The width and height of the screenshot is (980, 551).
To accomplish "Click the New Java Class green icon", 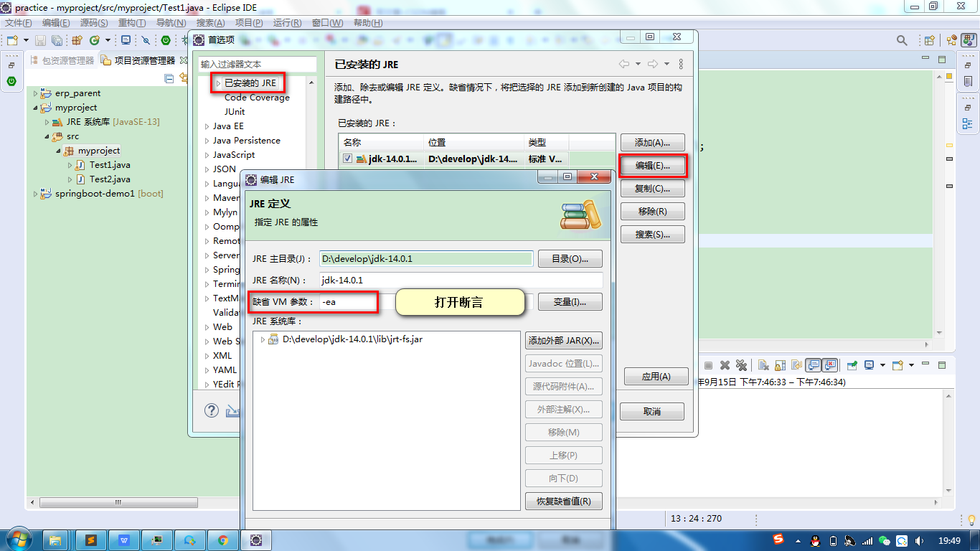I will [94, 40].
